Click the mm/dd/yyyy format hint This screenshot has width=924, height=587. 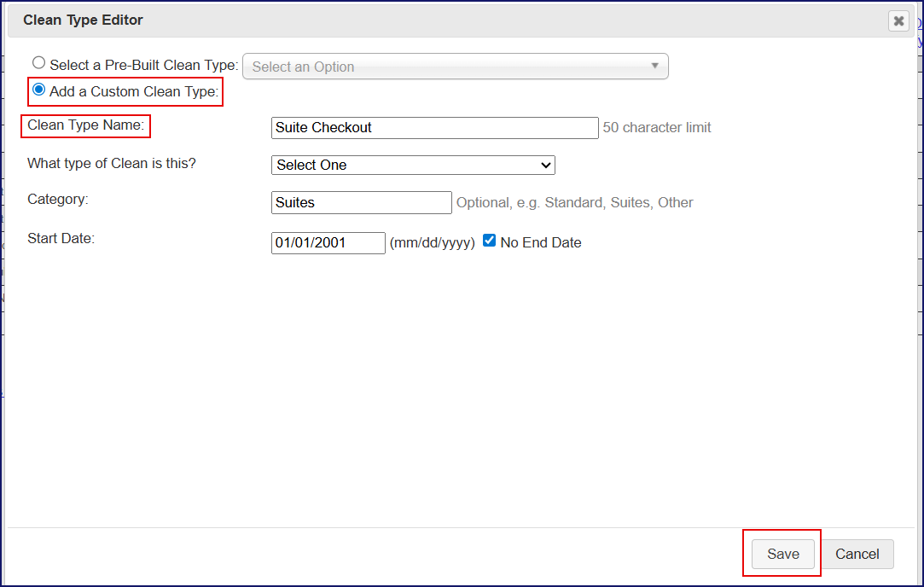click(432, 242)
